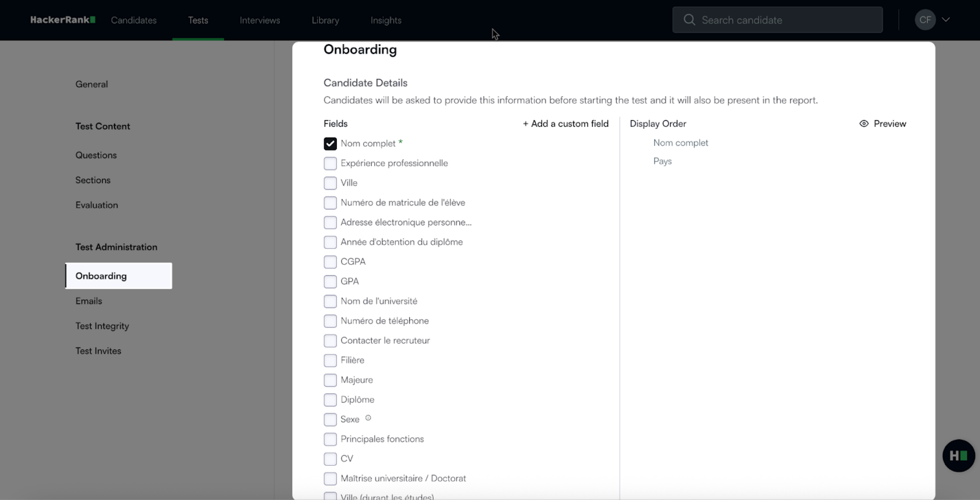Click Add a custom field
The height and width of the screenshot is (500, 980).
point(565,124)
